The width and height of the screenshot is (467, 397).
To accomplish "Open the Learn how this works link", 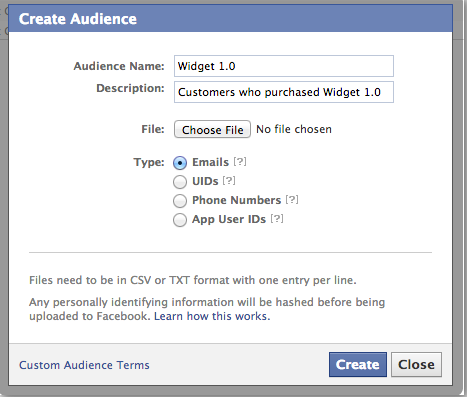I will pos(212,316).
